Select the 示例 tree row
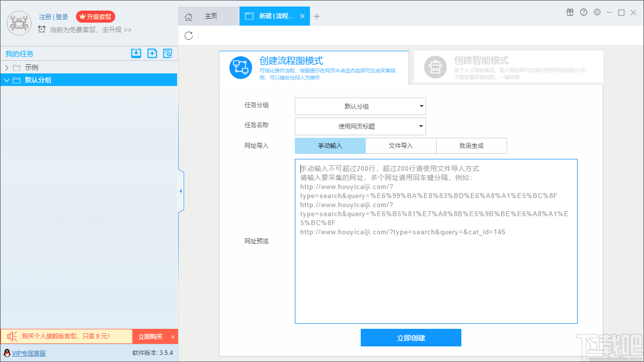The width and height of the screenshot is (644, 362). pyautogui.click(x=89, y=67)
